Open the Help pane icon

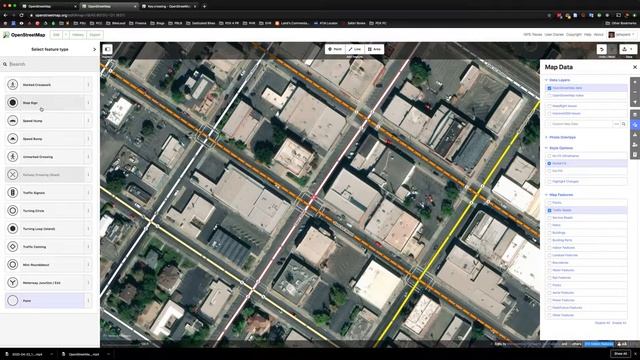tap(635, 154)
